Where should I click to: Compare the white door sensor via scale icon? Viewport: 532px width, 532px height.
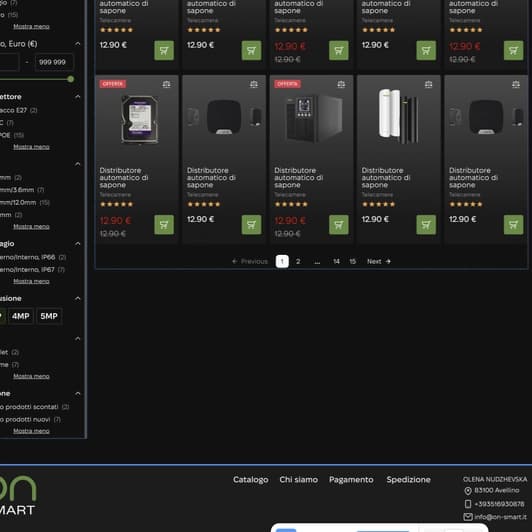[429, 84]
